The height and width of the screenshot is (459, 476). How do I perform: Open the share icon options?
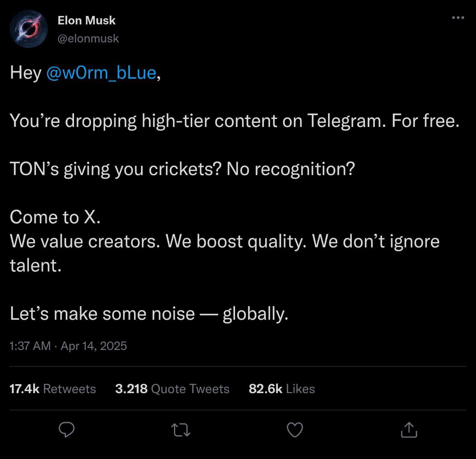[409, 430]
